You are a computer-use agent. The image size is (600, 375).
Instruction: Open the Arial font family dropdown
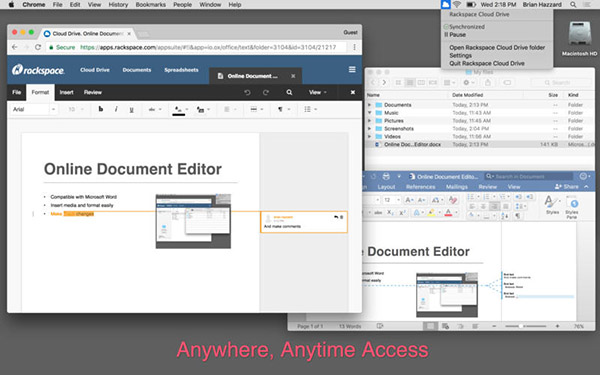click(34, 109)
